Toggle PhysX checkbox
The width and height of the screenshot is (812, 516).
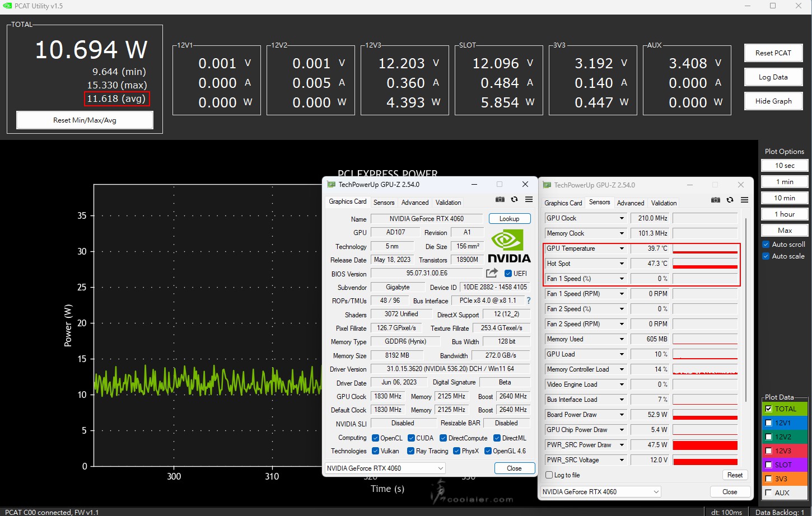[x=456, y=451]
